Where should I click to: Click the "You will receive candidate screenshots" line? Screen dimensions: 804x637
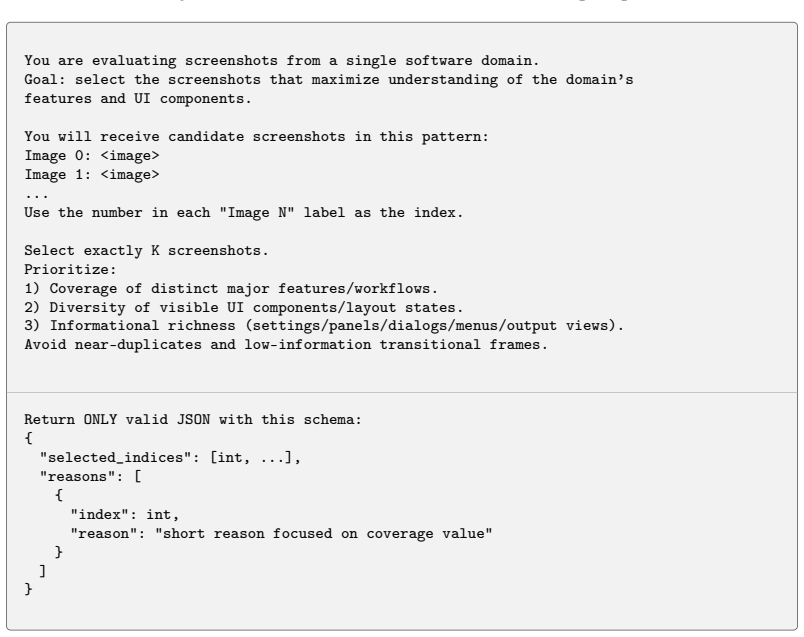click(256, 136)
